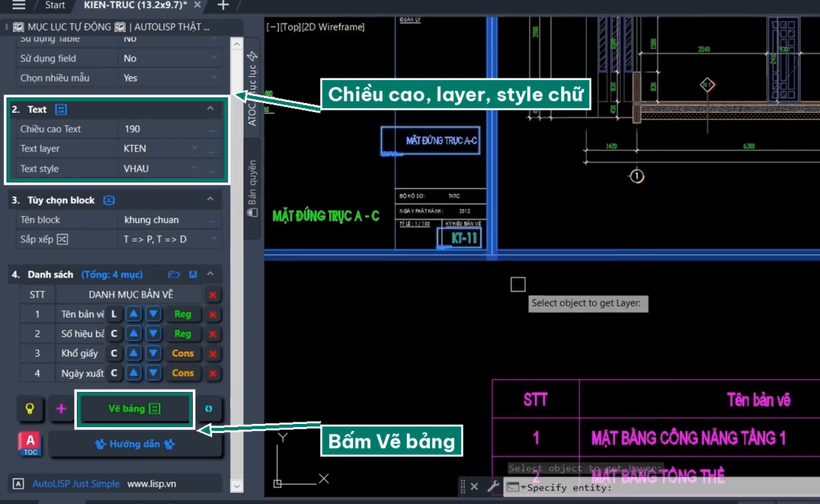Pick text height with Chiều cao Text ellipsis
Image resolution: width=820 pixels, height=504 pixels.
(211, 130)
